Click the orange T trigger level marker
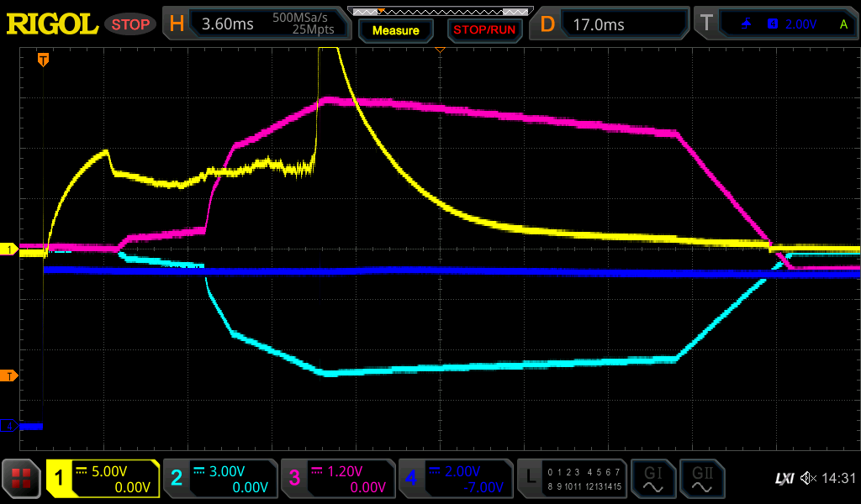This screenshot has width=861, height=504. click(x=9, y=375)
